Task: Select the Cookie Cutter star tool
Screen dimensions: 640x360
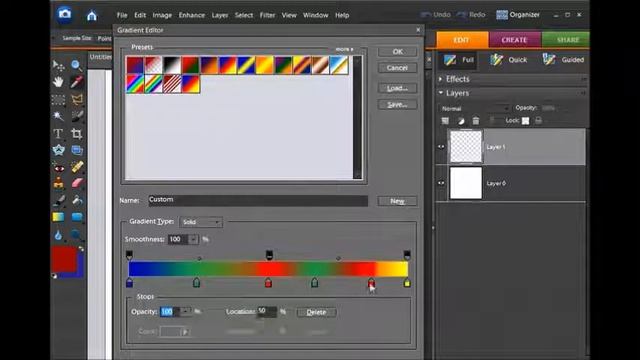Action: click(x=58, y=150)
